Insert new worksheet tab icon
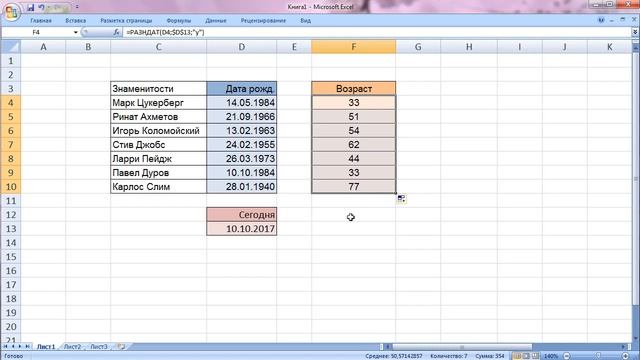Viewport: 640px width, 360px height. 121,347
